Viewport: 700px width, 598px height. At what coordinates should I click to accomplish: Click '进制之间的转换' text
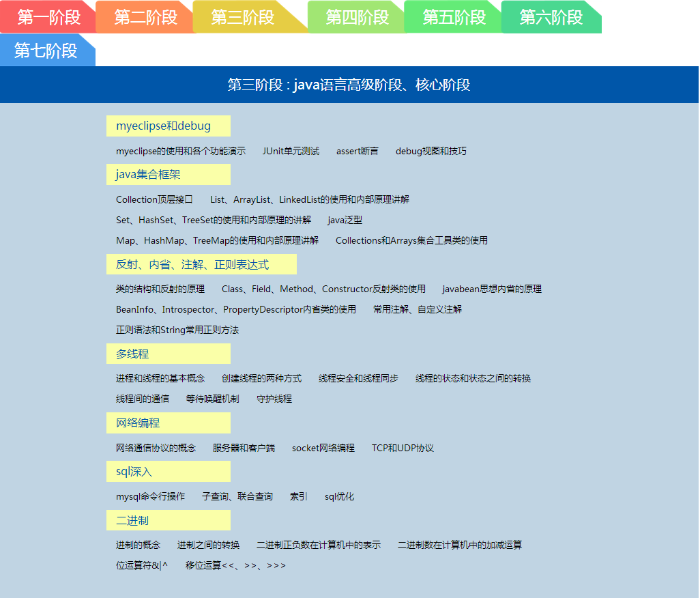tap(209, 545)
